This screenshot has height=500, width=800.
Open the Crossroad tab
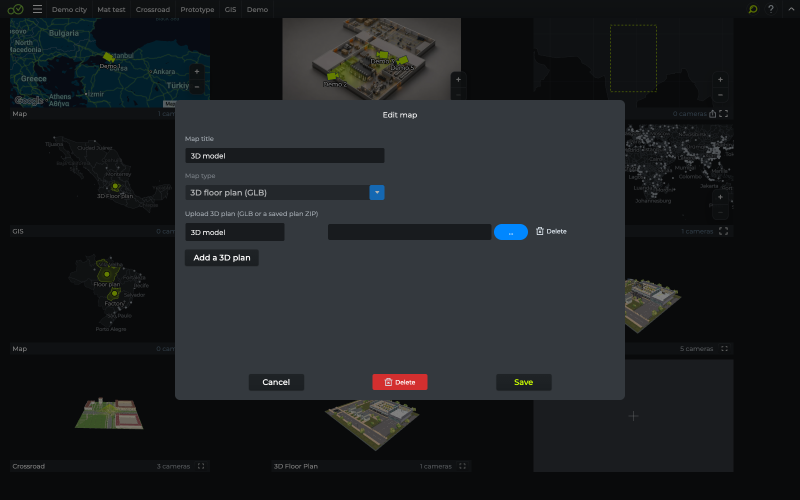(153, 10)
